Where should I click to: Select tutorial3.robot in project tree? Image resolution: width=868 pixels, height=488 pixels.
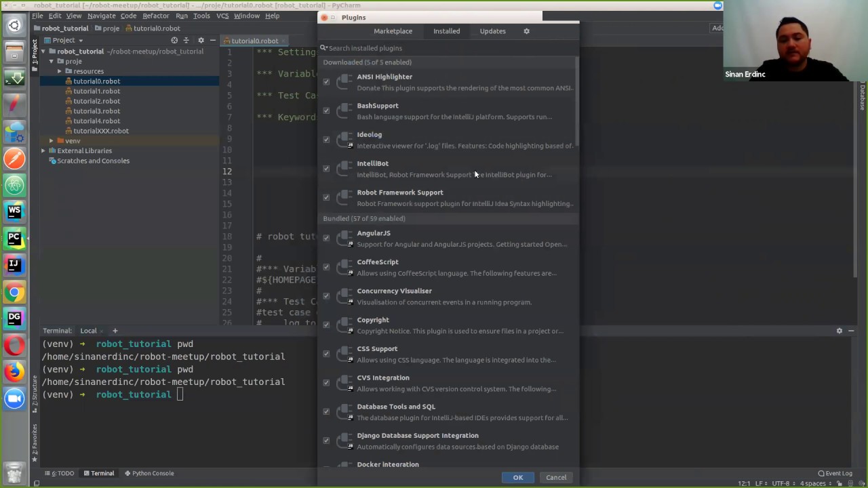96,111
